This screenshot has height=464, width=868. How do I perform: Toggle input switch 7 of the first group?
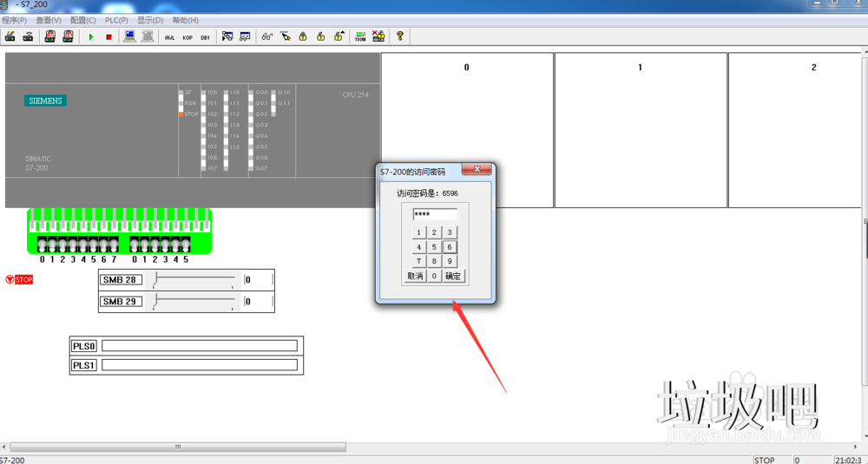click(114, 245)
